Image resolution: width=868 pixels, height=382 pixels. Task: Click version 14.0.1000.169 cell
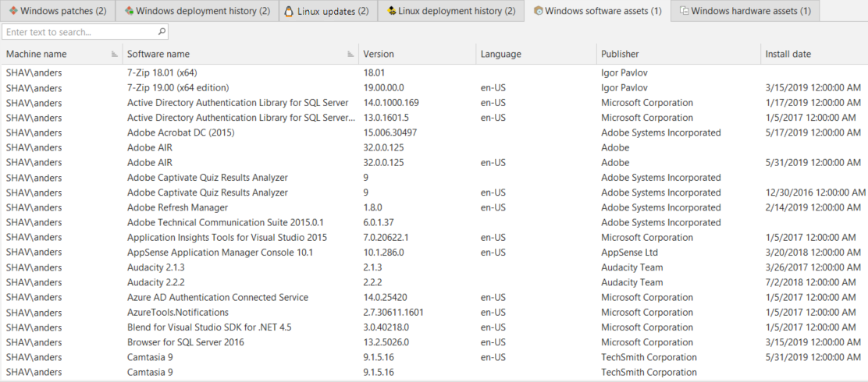[391, 103]
